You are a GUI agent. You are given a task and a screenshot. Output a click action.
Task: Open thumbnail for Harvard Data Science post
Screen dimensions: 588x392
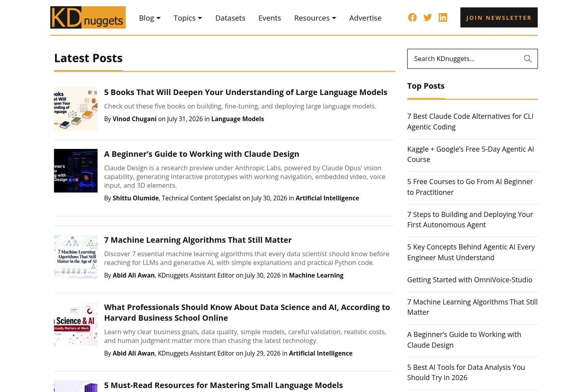(76, 324)
